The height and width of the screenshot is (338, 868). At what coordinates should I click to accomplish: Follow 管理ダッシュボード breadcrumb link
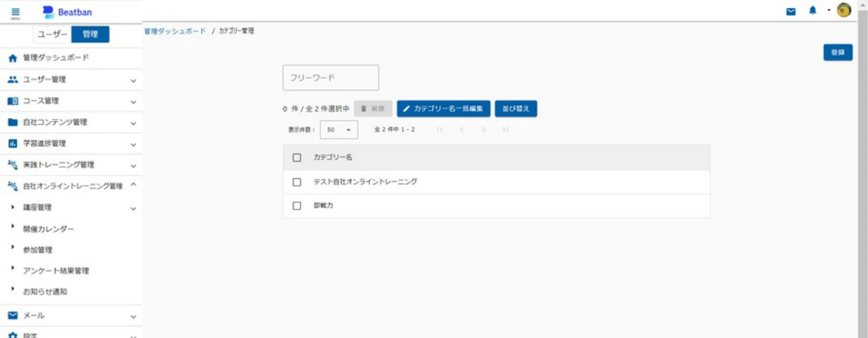click(175, 31)
